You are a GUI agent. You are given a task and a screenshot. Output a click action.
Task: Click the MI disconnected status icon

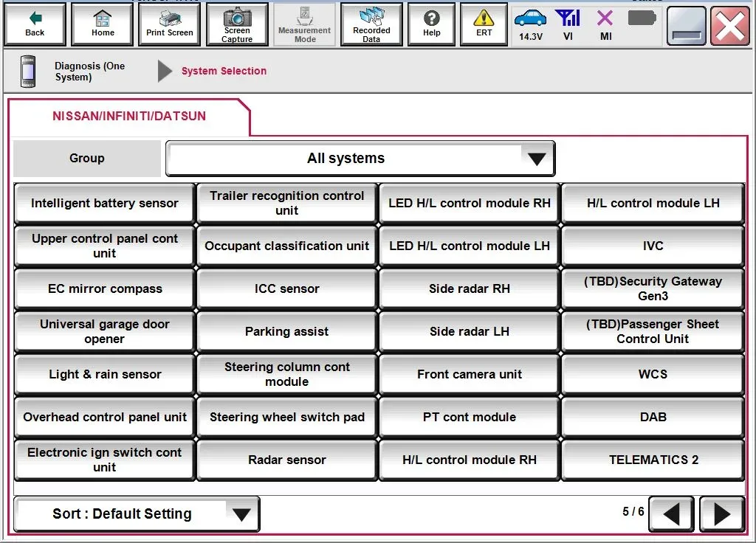(x=605, y=25)
